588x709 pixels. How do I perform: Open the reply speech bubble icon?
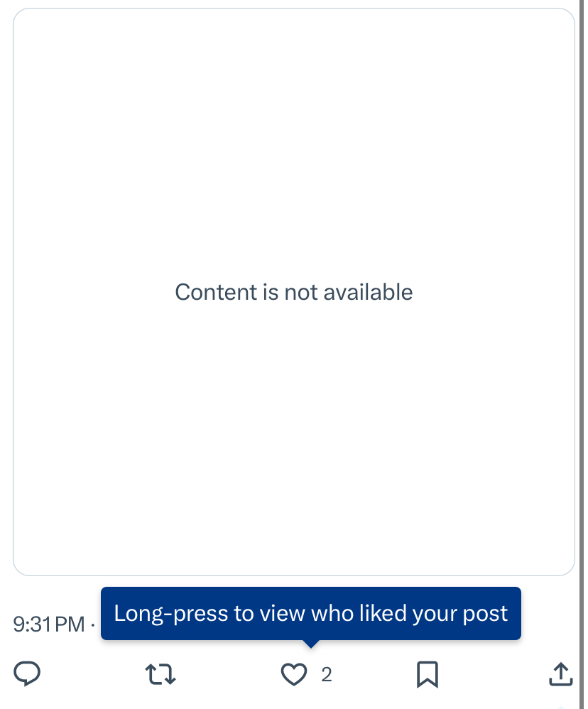(x=27, y=673)
